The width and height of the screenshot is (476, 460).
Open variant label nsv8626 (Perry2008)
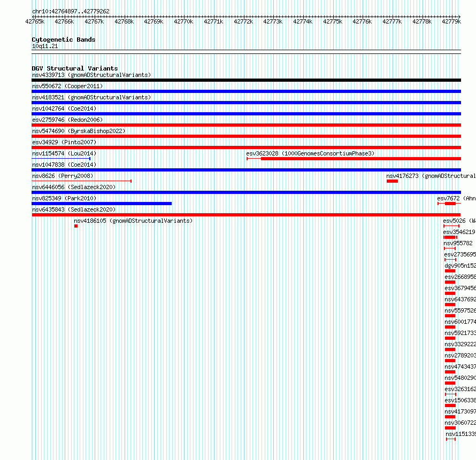point(63,176)
